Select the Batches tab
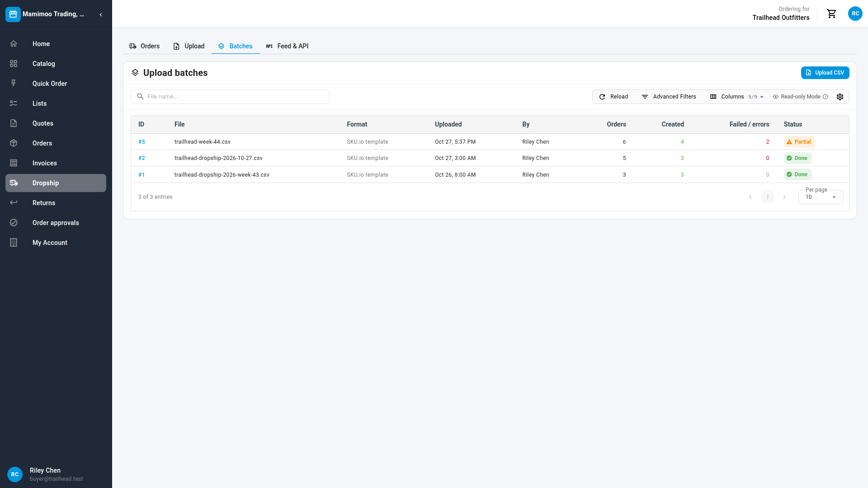Image resolution: width=868 pixels, height=488 pixels. [236, 46]
